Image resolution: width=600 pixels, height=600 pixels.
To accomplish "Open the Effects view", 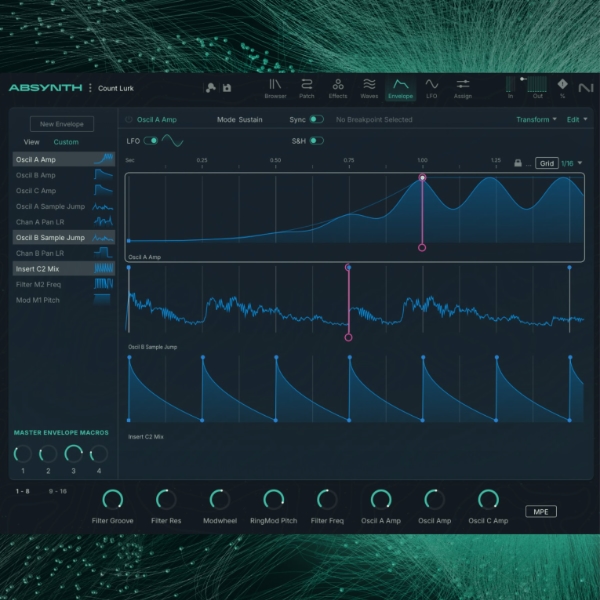I will (x=338, y=88).
